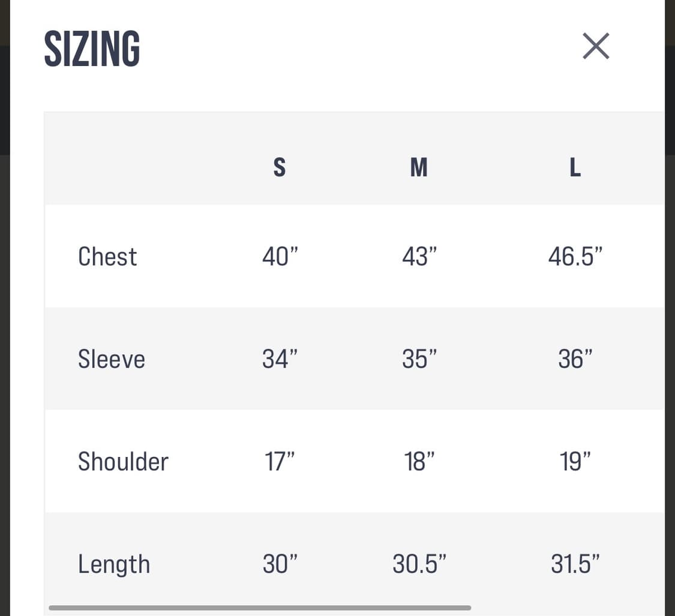675x616 pixels.
Task: Click the Chest row label
Action: click(107, 257)
